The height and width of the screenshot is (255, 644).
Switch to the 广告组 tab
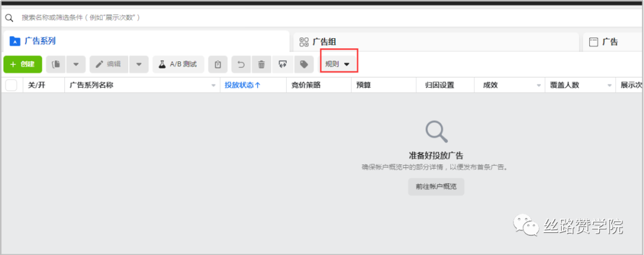click(x=436, y=42)
